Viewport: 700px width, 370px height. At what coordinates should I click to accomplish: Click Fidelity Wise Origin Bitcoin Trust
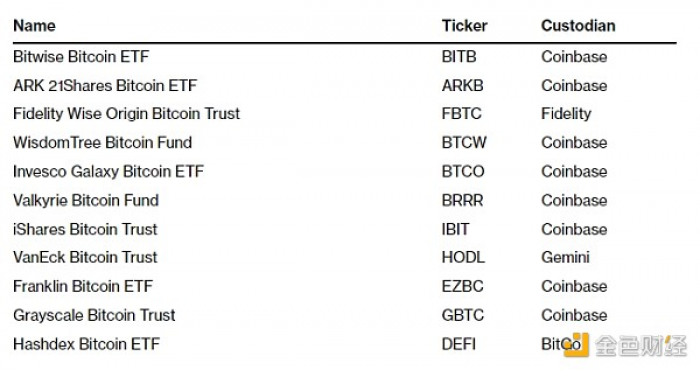click(126, 114)
